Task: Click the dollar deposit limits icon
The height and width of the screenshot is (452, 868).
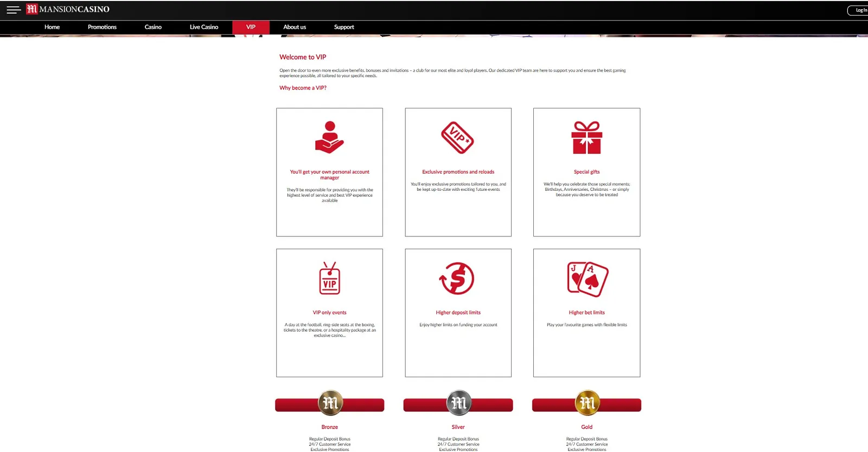Action: coord(457,279)
